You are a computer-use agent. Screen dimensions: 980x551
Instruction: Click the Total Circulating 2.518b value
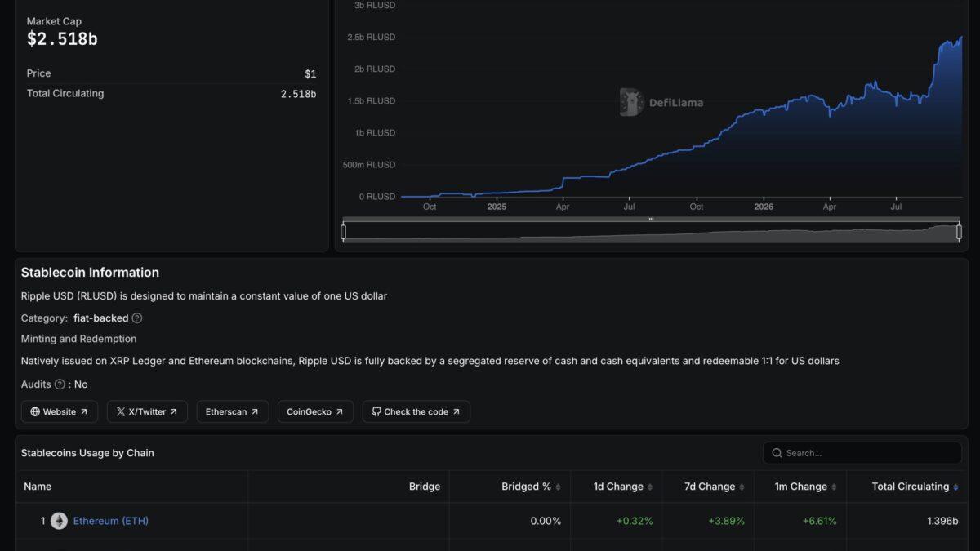[x=298, y=94]
